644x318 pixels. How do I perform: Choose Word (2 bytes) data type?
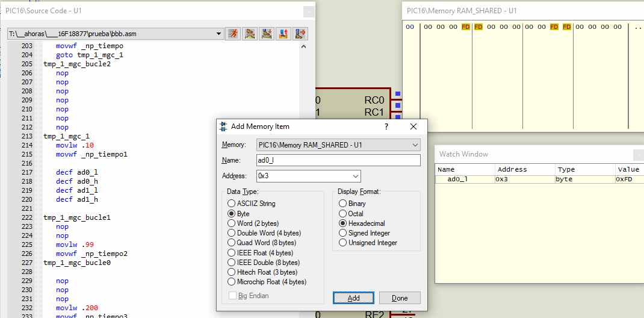pyautogui.click(x=253, y=223)
